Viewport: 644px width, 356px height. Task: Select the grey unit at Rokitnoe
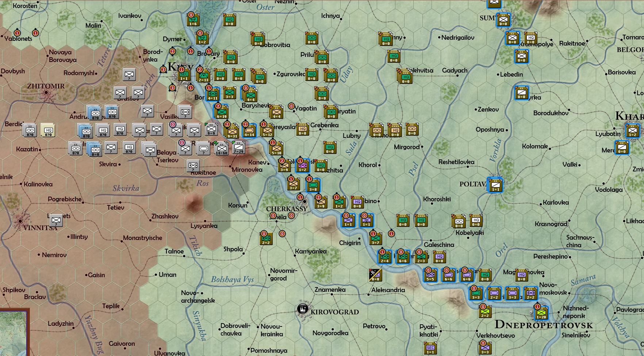pos(193,166)
